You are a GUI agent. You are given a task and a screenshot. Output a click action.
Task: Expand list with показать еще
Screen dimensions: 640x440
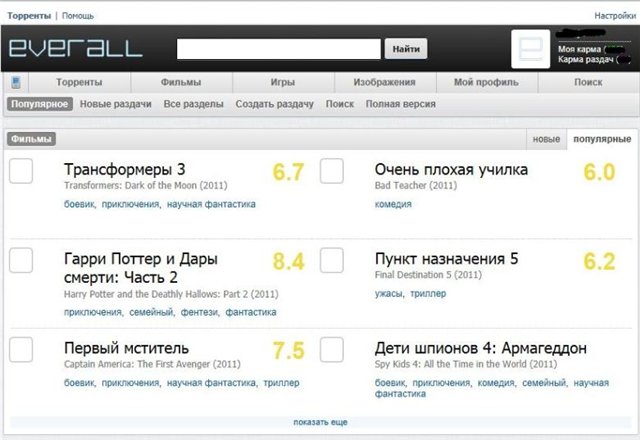320,422
